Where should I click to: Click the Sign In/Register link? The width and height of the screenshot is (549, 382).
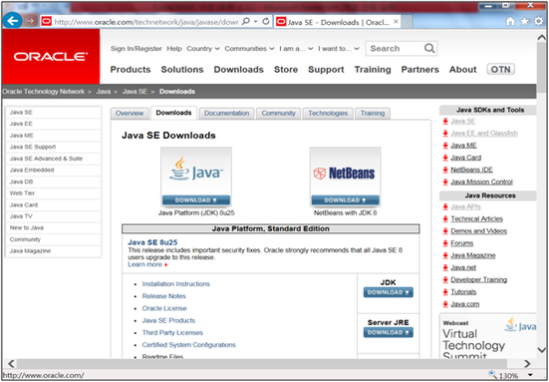(136, 49)
